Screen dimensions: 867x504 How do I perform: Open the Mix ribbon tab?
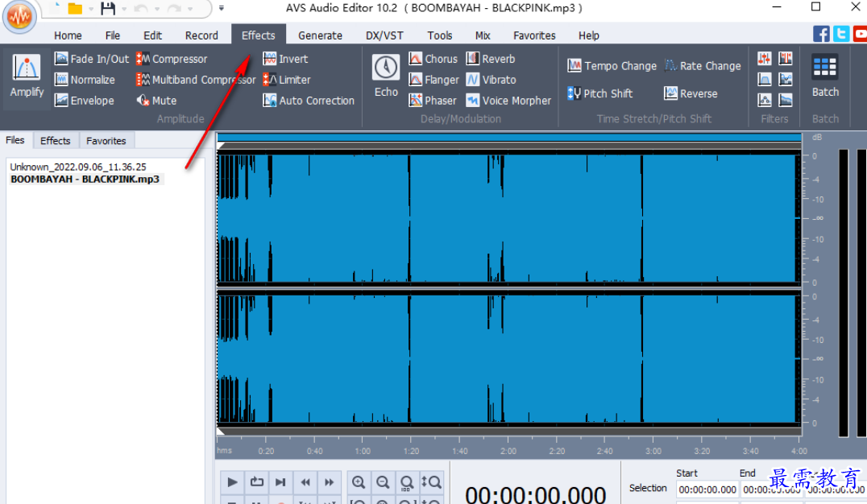tap(483, 35)
